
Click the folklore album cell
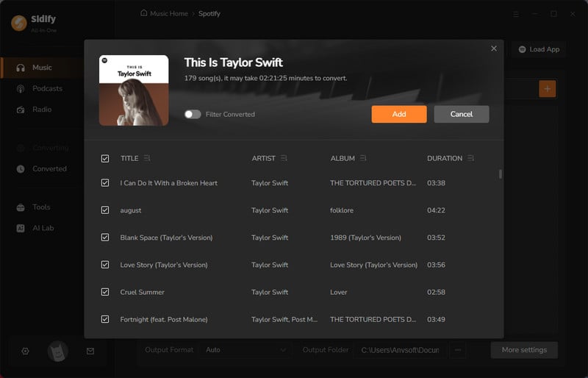pyautogui.click(x=342, y=210)
